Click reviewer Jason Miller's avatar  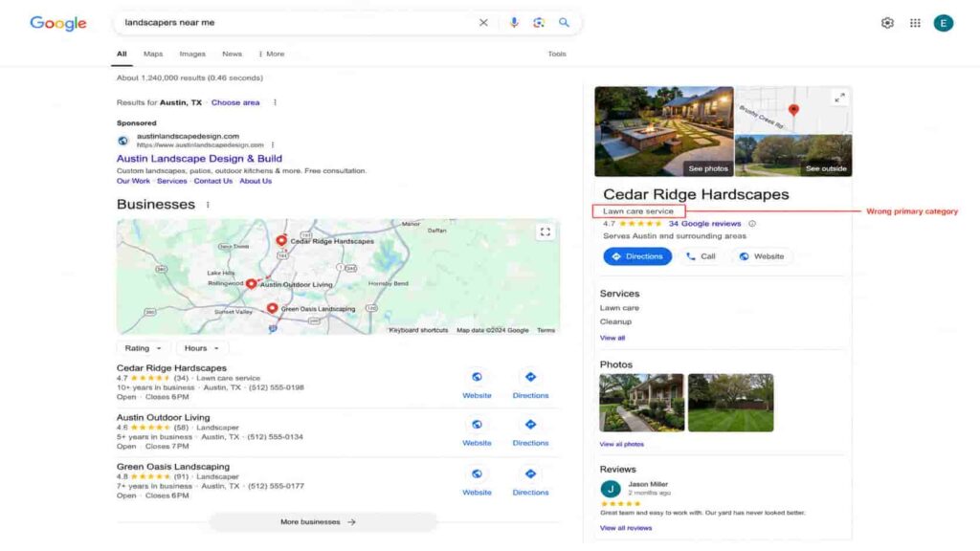point(611,489)
